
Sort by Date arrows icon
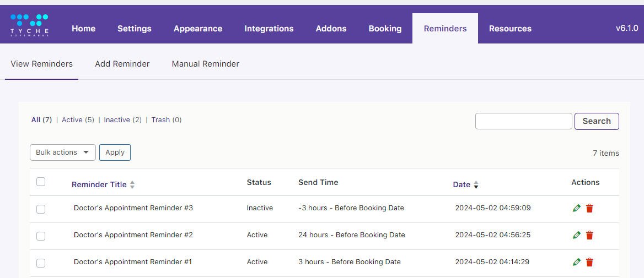[476, 185]
